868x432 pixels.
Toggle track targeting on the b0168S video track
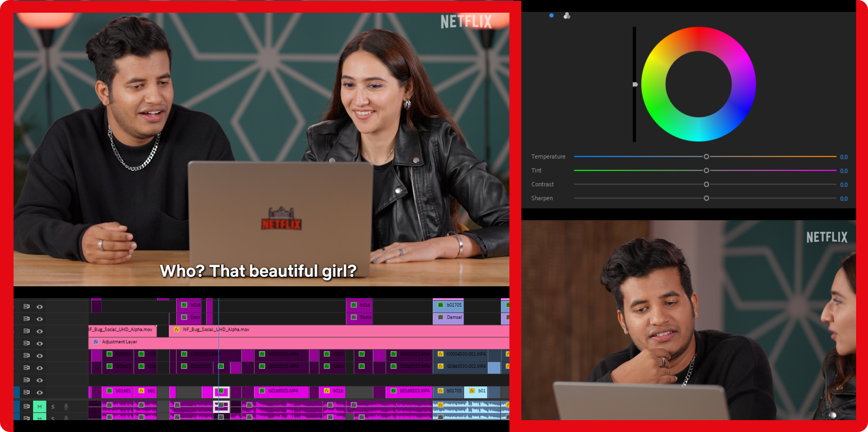click(17, 392)
